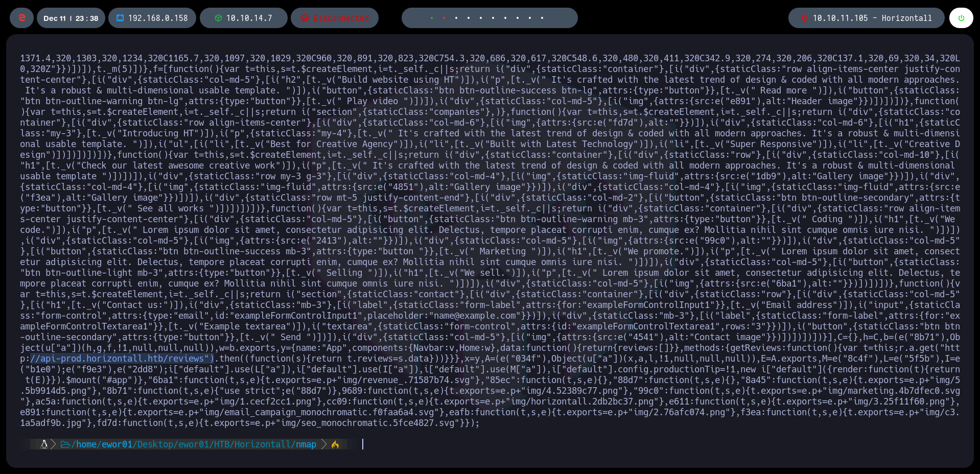The height and width of the screenshot is (474, 980).
Task: Click the text "img/4.52389c77.png"
Action: click(572, 391)
